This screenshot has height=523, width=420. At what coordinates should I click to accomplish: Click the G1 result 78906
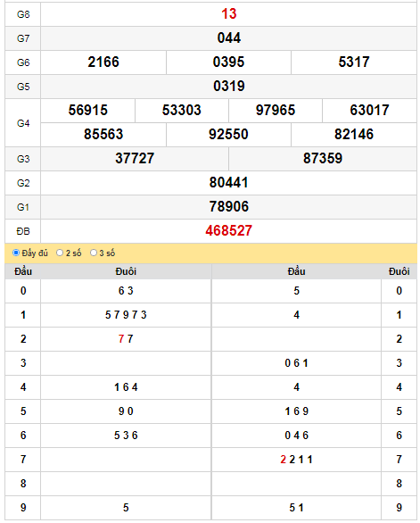[x=228, y=206]
